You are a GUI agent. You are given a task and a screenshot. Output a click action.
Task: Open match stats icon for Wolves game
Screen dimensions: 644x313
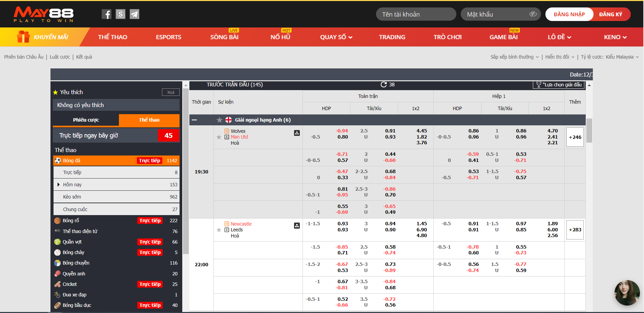[297, 133]
